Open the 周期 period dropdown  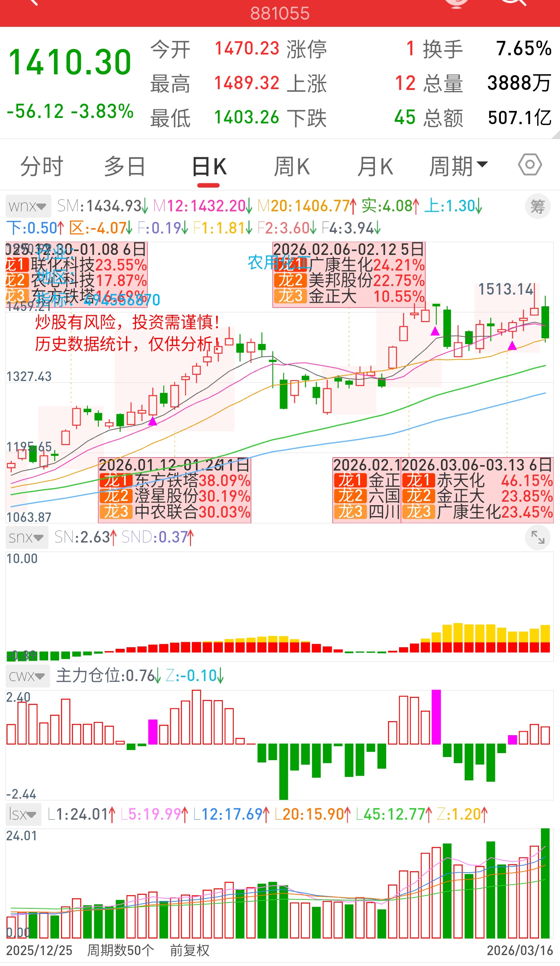458,166
